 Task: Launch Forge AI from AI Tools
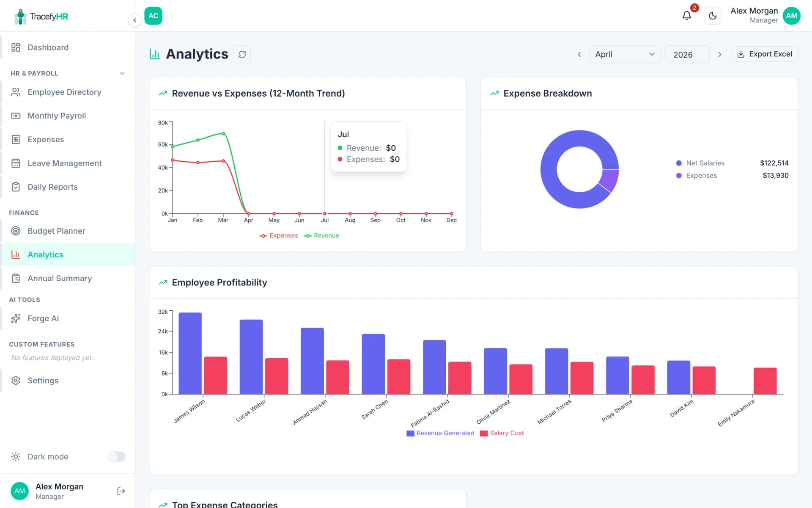tap(43, 318)
